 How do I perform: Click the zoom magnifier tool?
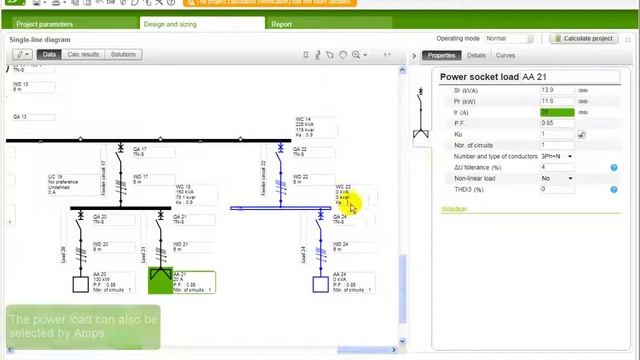[x=356, y=55]
